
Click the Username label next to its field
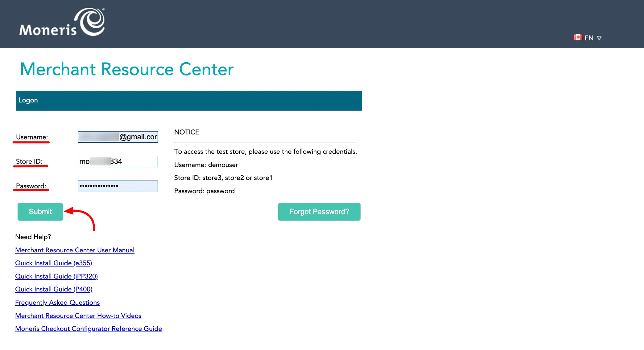[32, 137]
